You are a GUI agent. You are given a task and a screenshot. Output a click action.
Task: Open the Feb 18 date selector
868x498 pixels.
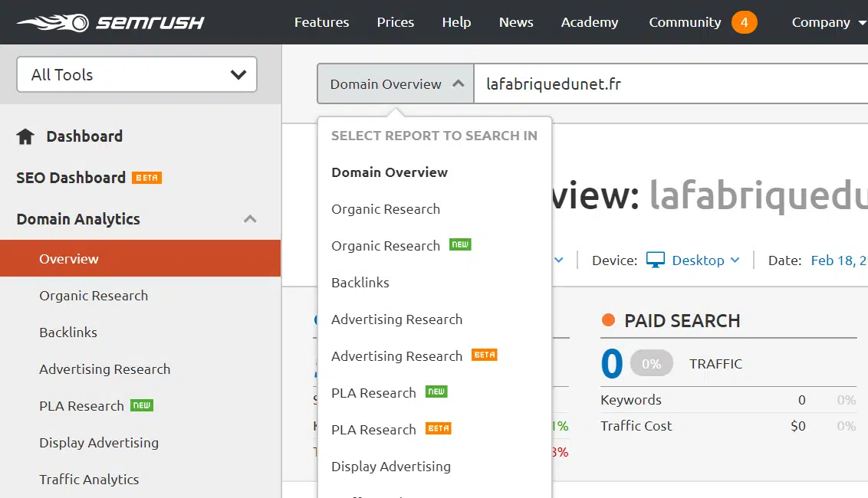coord(839,260)
